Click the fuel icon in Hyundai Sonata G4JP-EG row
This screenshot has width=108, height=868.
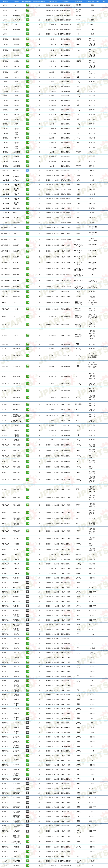click(x=28, y=208)
